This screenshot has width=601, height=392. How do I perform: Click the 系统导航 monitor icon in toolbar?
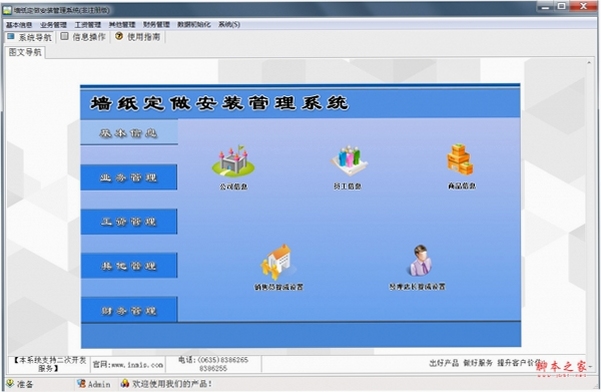pos(11,37)
